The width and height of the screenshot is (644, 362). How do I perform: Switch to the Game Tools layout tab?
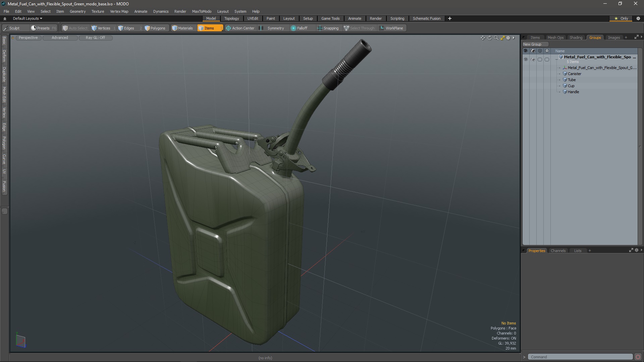[x=330, y=18]
